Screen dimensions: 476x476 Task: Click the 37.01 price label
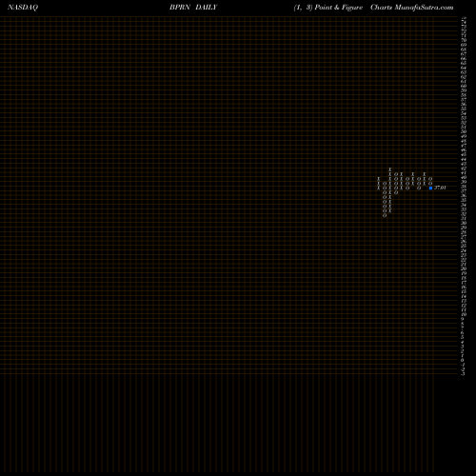point(440,188)
